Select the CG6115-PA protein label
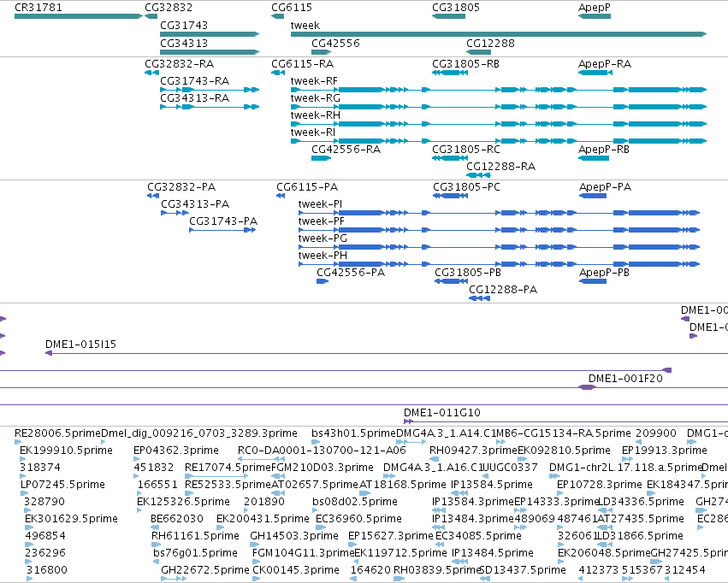This screenshot has height=583, width=728. [x=307, y=187]
